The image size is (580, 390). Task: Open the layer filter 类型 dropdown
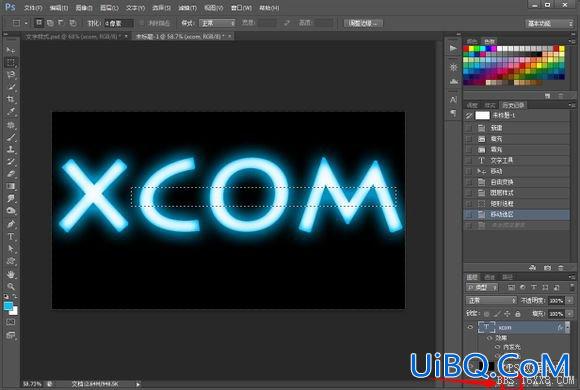tap(481, 288)
